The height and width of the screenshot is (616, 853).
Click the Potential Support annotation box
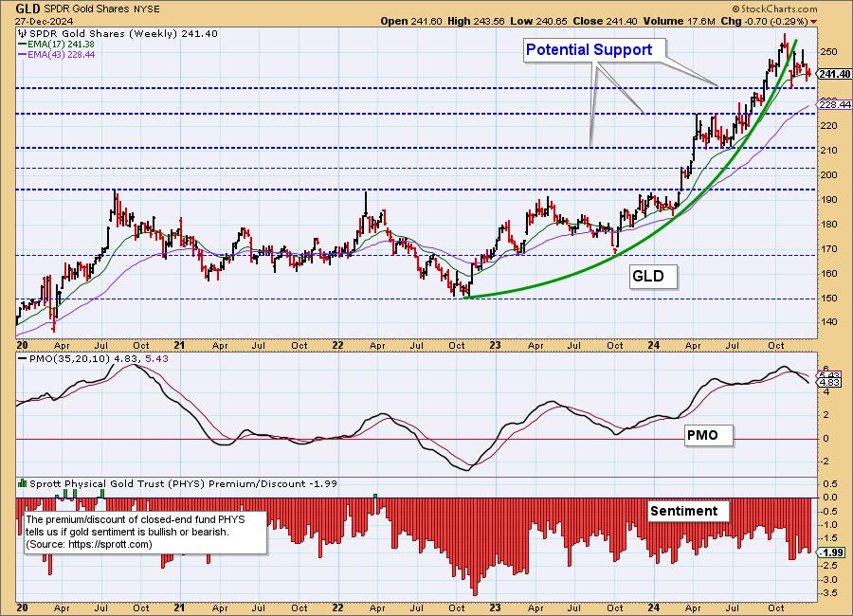pos(595,50)
